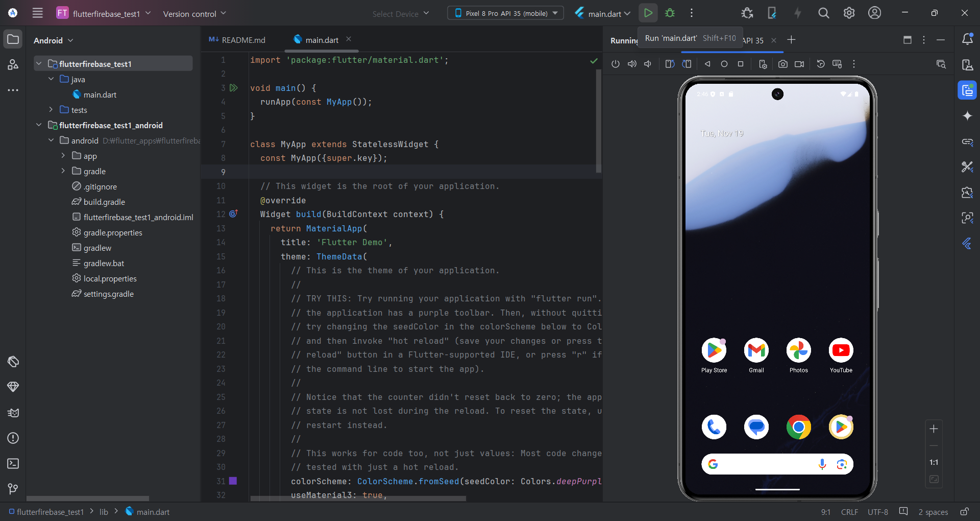Open Search Everywhere magnifier icon
This screenshot has width=980, height=521.
(823, 13)
